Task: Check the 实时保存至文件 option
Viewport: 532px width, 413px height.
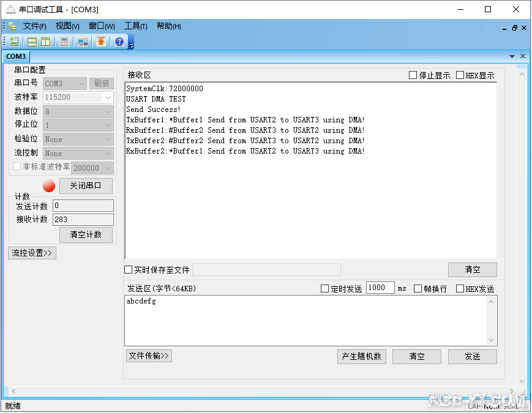Action: tap(128, 270)
